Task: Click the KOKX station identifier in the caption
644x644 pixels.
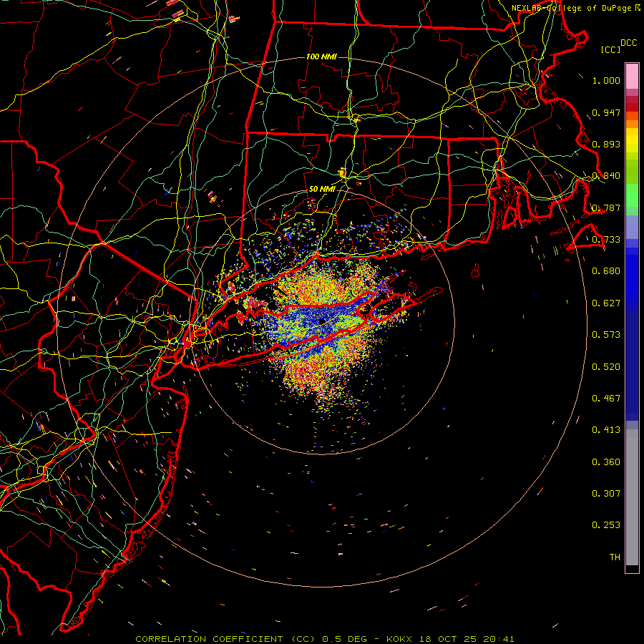Action: point(399,639)
